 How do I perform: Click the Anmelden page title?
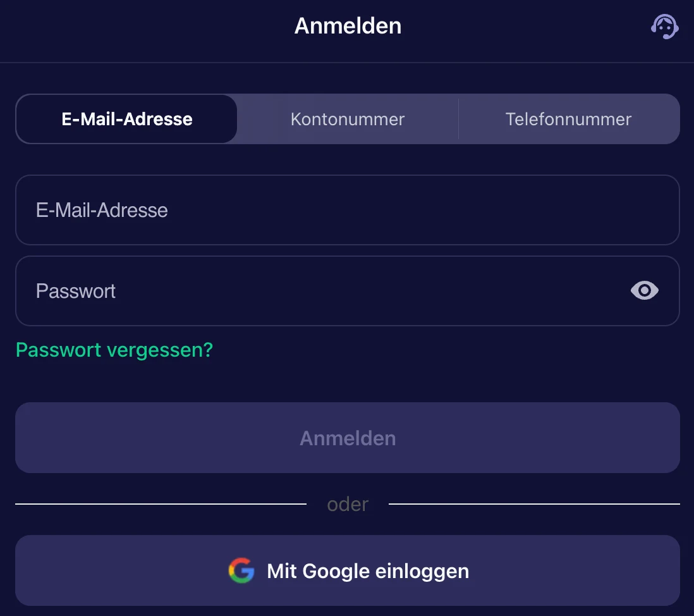[x=347, y=26]
